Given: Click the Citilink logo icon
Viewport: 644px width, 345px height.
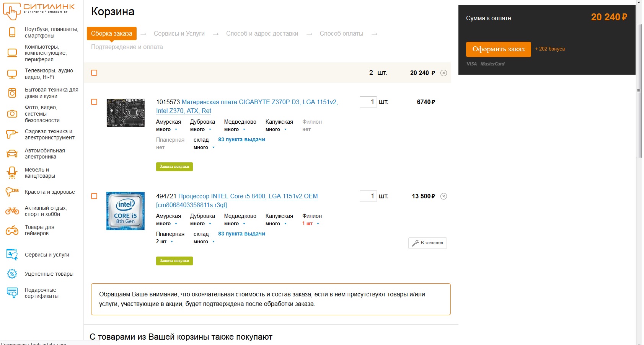Looking at the screenshot, I should pos(12,11).
